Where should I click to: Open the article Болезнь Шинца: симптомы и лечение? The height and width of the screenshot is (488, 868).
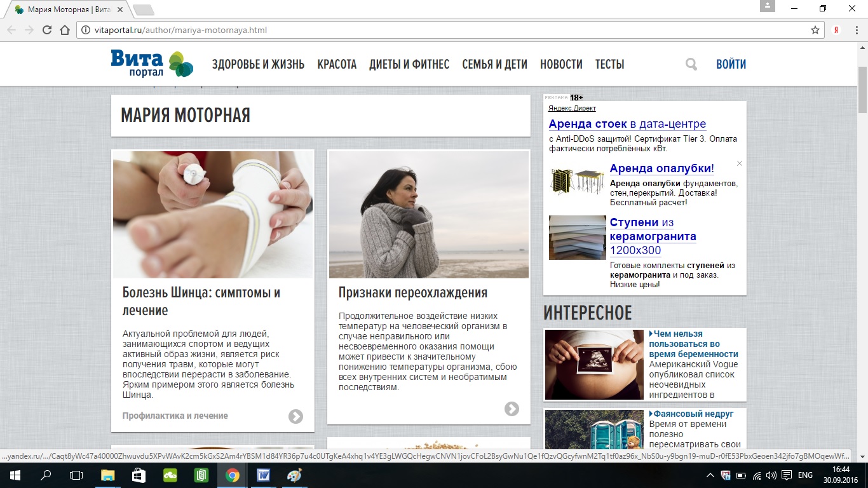point(201,301)
